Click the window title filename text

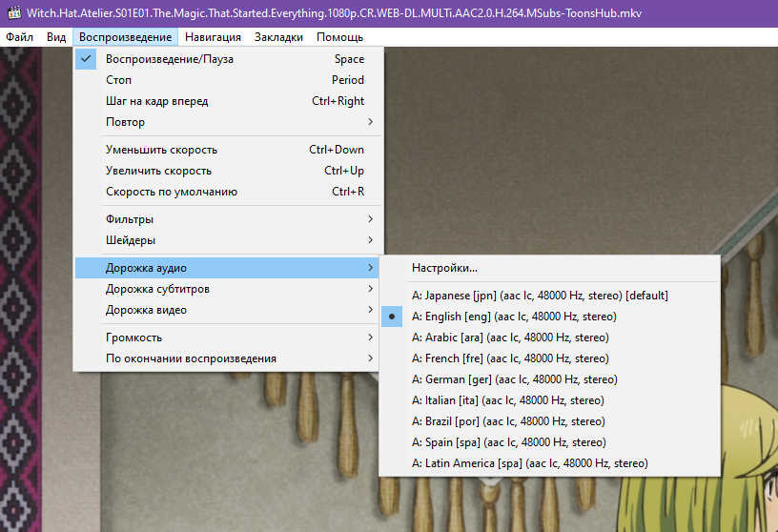(334, 13)
